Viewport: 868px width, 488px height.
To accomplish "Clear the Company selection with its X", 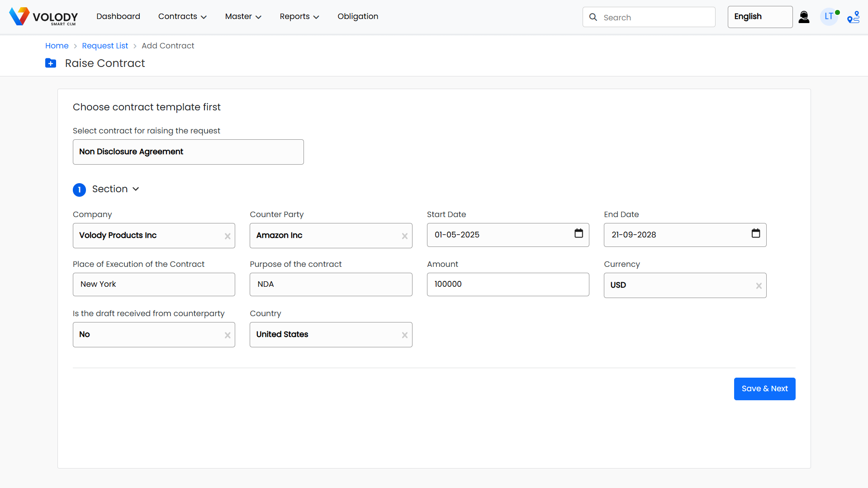I will click(228, 236).
